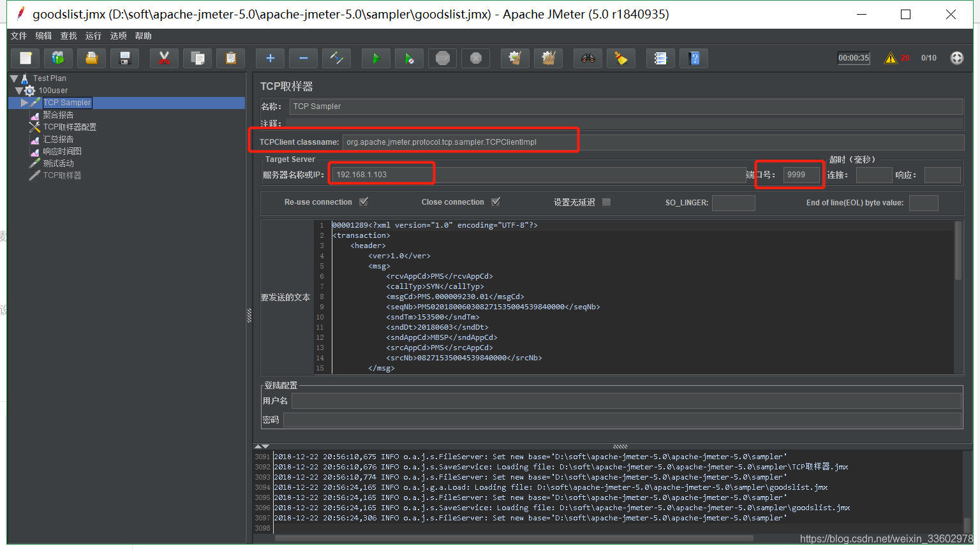This screenshot has width=980, height=551.
Task: Click the Clear results broom icon
Action: point(515,58)
